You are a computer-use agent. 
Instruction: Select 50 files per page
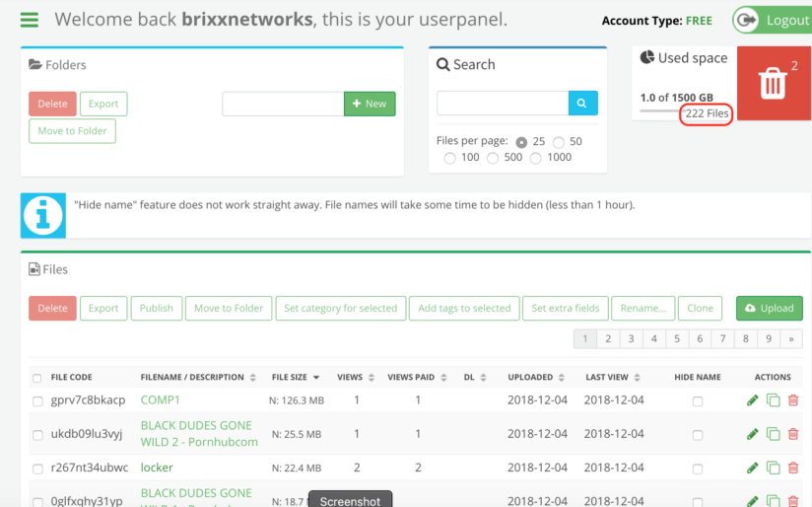[558, 142]
